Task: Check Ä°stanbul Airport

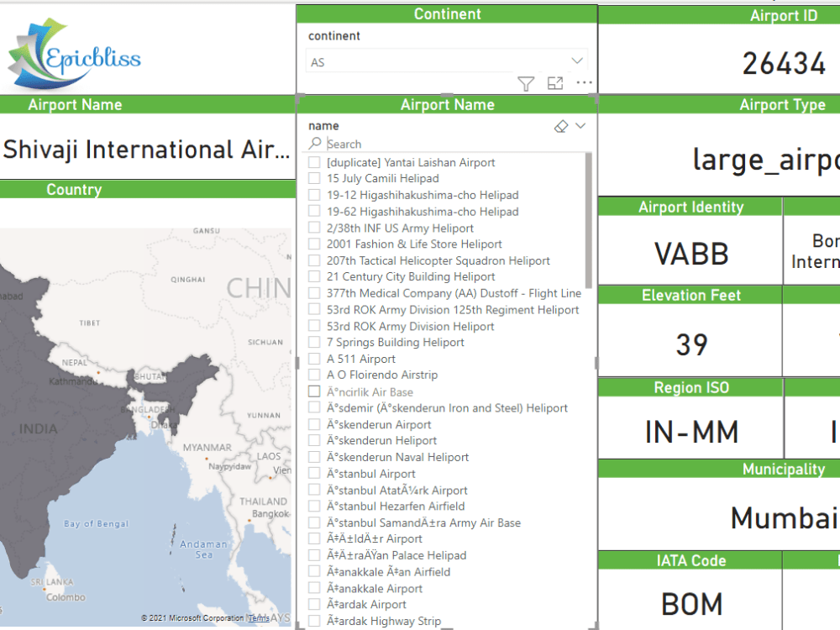Action: tap(314, 474)
